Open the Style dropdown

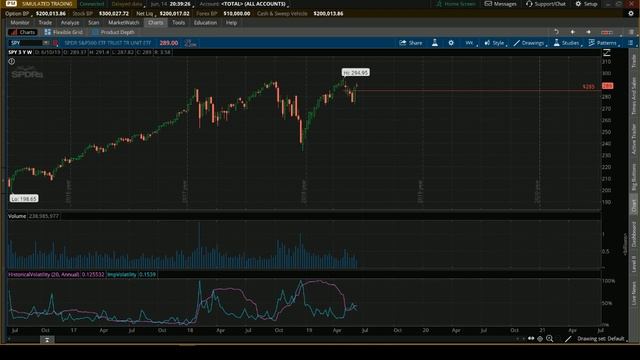[495, 43]
